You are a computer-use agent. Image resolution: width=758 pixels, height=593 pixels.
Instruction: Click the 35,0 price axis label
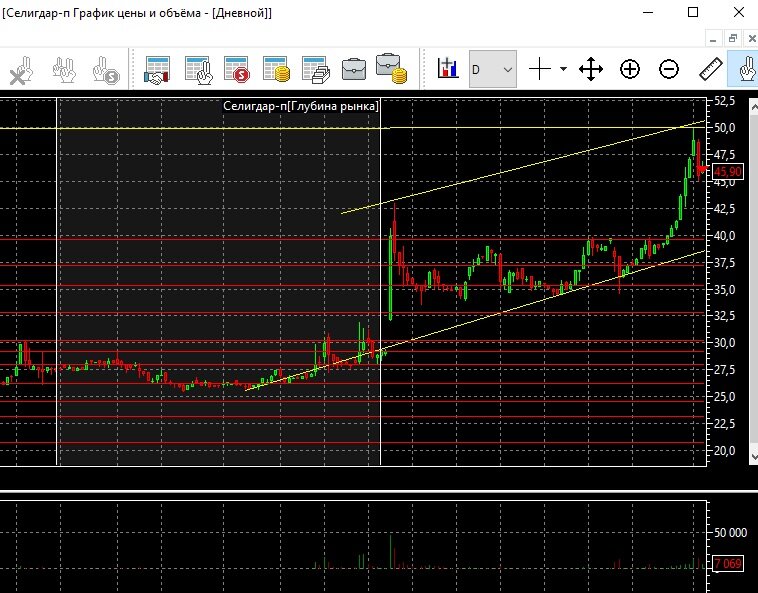pyautogui.click(x=725, y=289)
